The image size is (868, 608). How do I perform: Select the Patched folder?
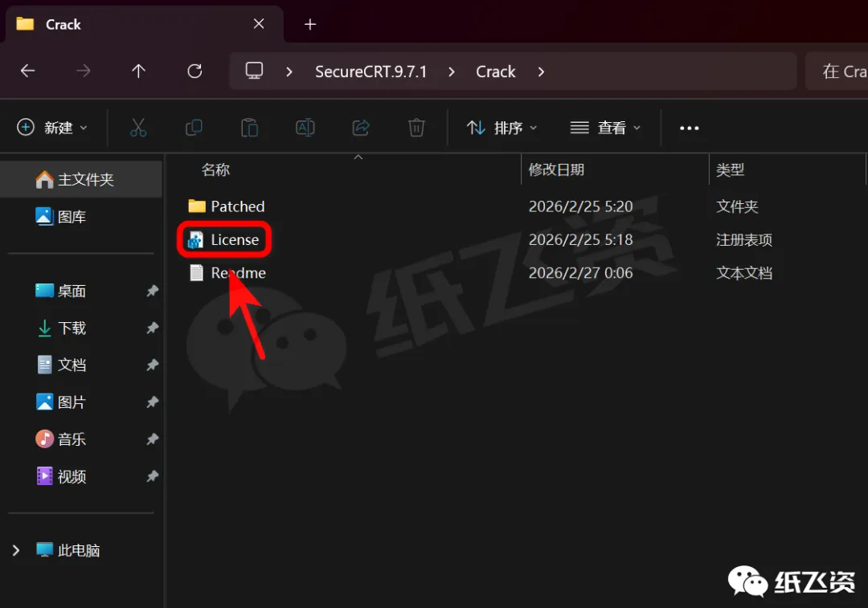(237, 206)
